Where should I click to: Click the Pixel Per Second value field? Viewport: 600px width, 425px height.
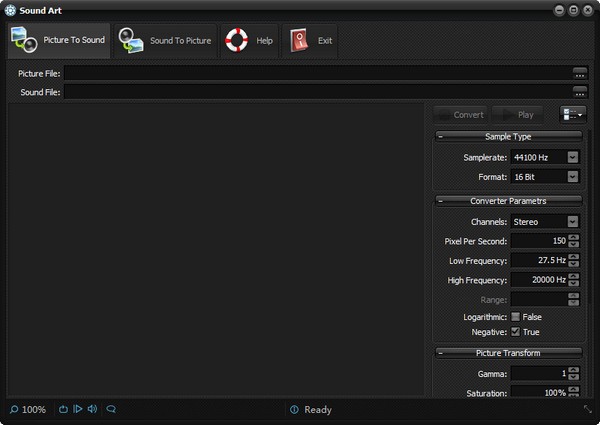538,241
